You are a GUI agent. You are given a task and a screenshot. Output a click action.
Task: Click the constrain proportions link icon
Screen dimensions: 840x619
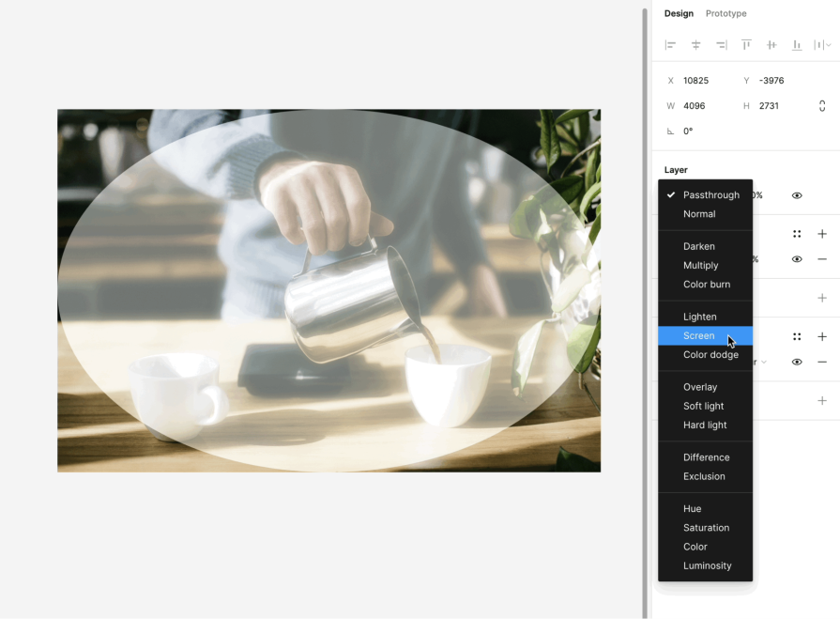click(x=822, y=105)
